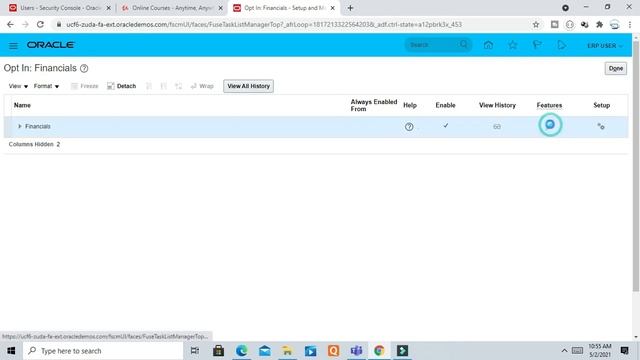This screenshot has width=640, height=360.
Task: Click the 'Always Enabled From' column header
Action: (373, 105)
